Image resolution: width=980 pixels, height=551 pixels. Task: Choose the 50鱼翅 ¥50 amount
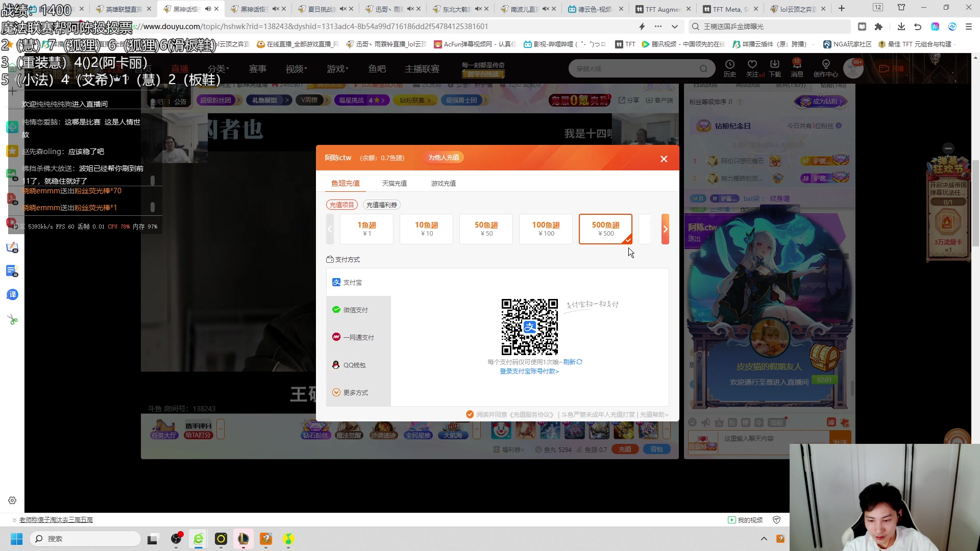click(486, 229)
